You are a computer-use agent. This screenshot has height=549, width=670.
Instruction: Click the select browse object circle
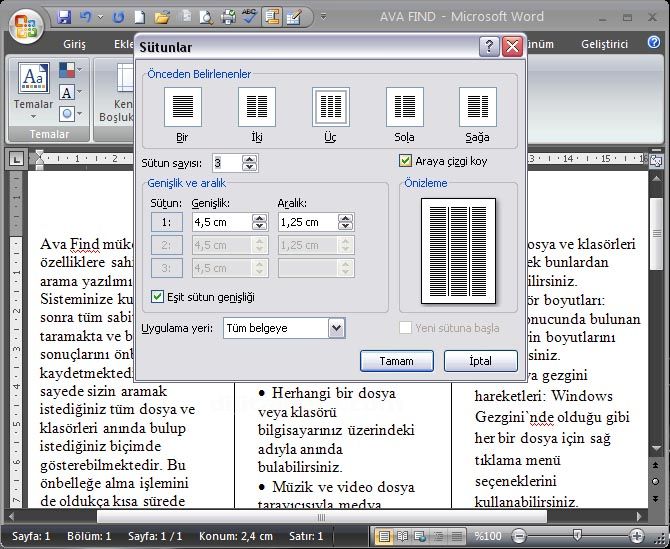pyautogui.click(x=656, y=481)
